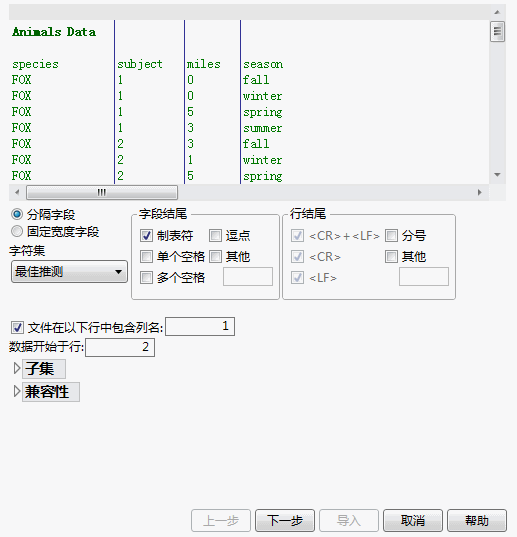Click the column names row number field

[200, 326]
